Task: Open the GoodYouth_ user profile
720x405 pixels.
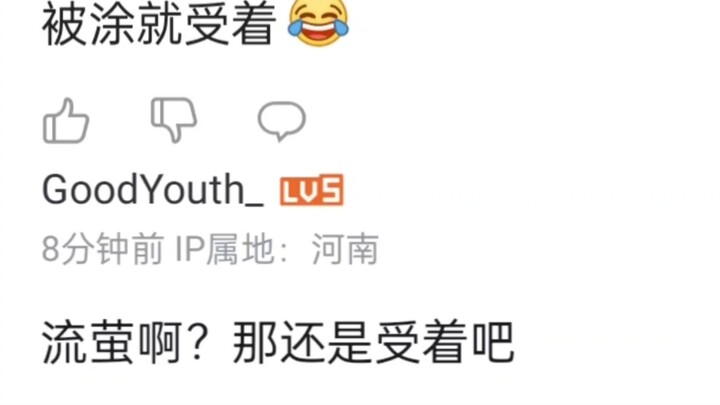Action: coord(153,190)
